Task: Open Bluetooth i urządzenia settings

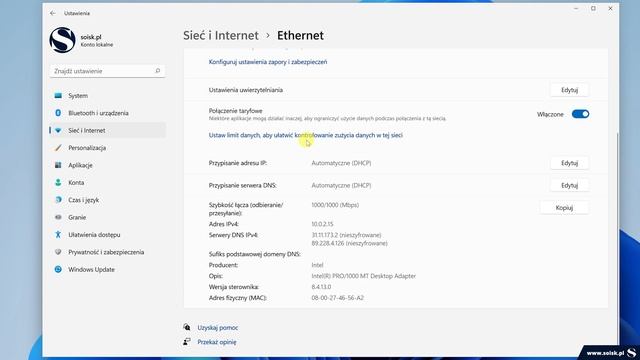Action: (108, 113)
